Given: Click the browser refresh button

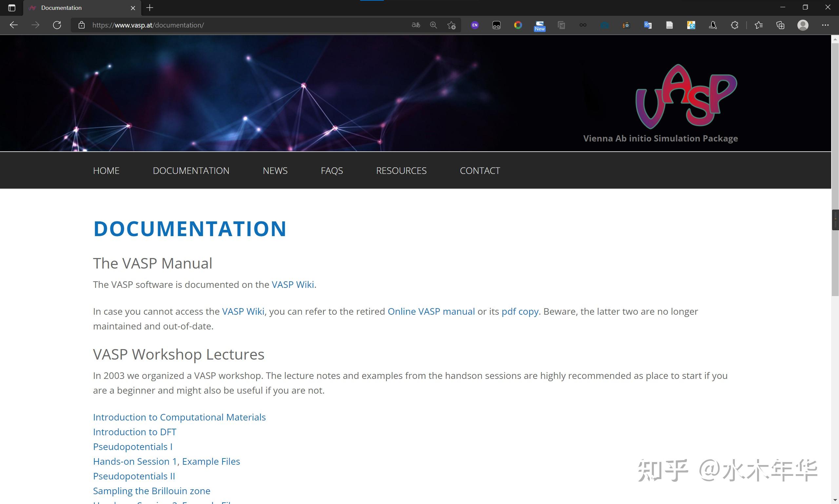Looking at the screenshot, I should 57,25.
